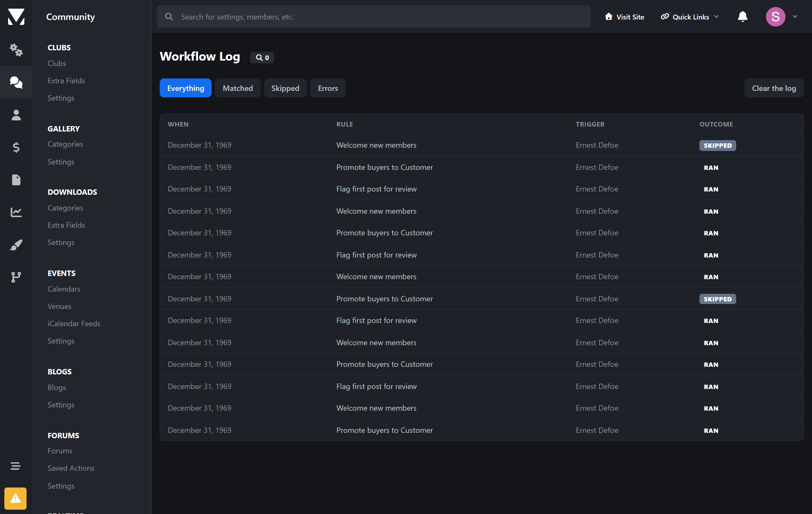The width and height of the screenshot is (812, 514).
Task: Open the Customization paintbrush icon
Action: tap(16, 245)
